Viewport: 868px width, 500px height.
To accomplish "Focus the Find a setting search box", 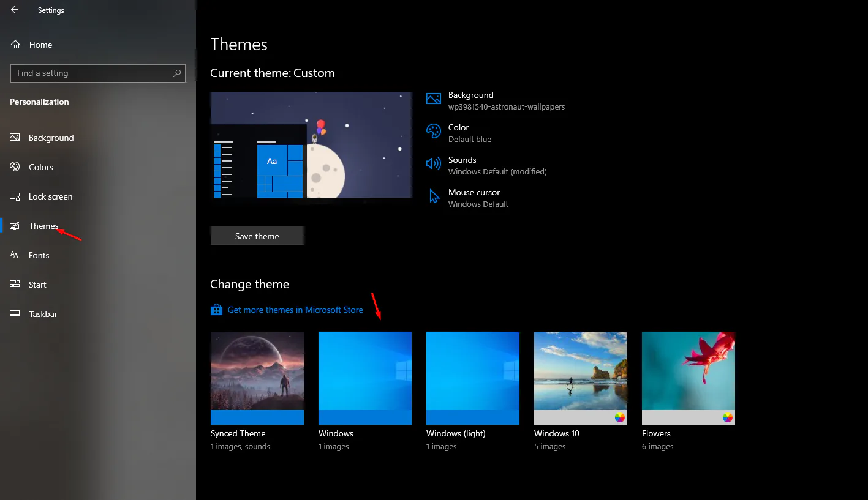I will tap(98, 73).
